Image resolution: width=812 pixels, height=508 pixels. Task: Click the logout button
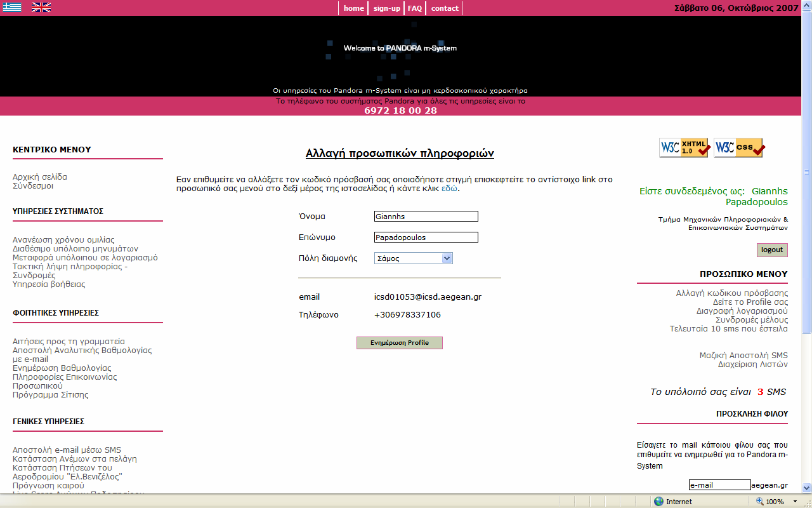coord(772,250)
